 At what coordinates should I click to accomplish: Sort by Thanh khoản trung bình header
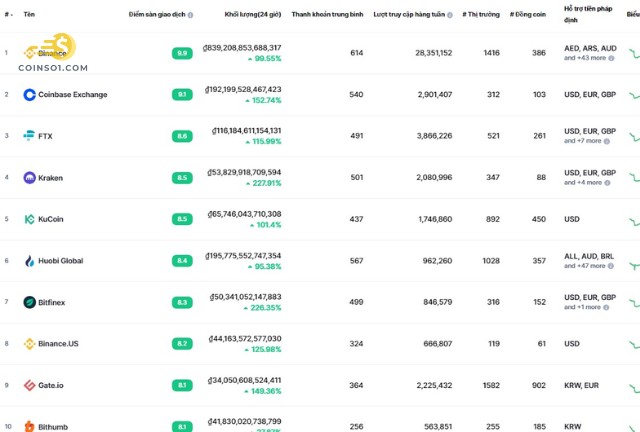point(327,15)
